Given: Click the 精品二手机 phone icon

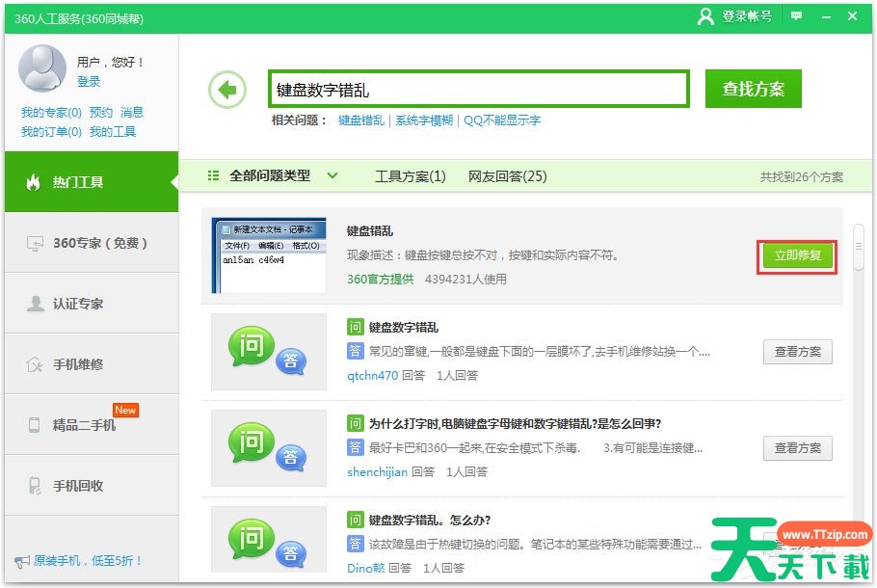Looking at the screenshot, I should tap(35, 425).
